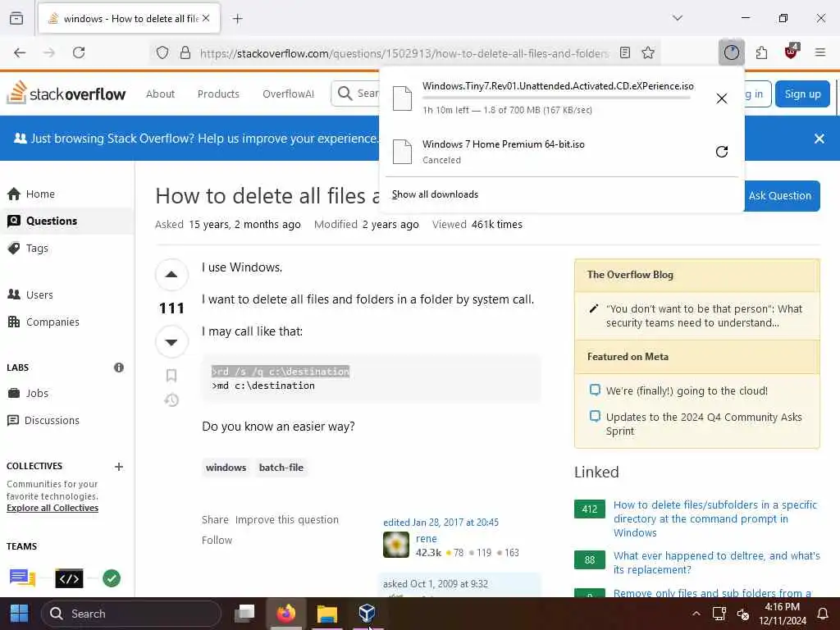Toggle reader view icon in address bar
840x630 pixels.
click(x=624, y=52)
